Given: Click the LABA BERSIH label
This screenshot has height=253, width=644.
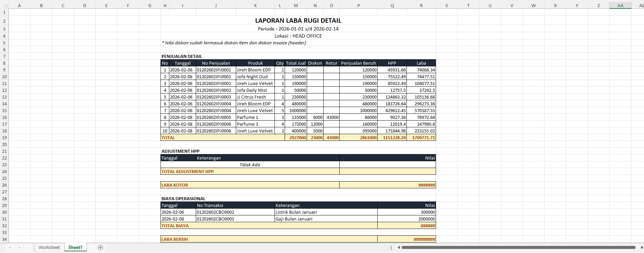Looking at the screenshot, I should pos(175,239).
